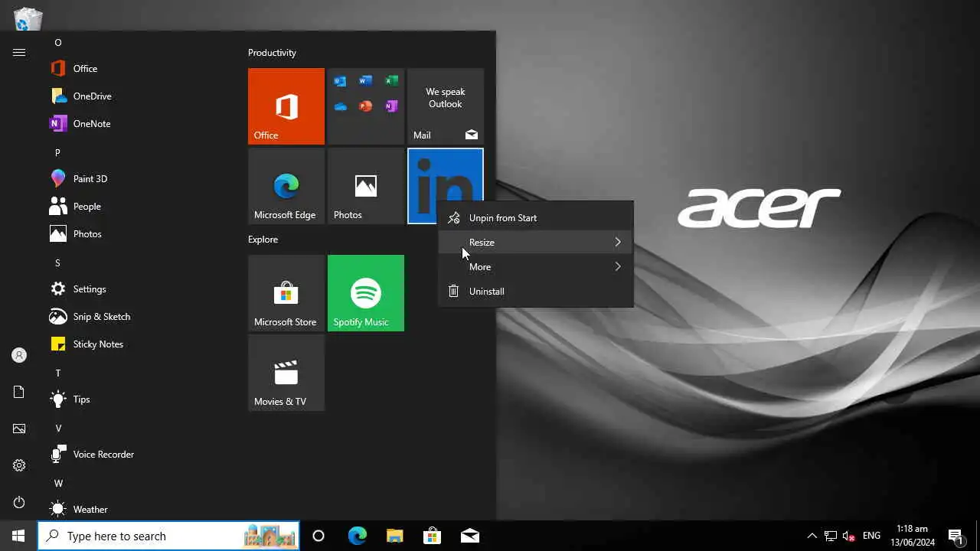980x551 pixels.
Task: Launch the Microsoft Edge tile
Action: [x=286, y=186]
